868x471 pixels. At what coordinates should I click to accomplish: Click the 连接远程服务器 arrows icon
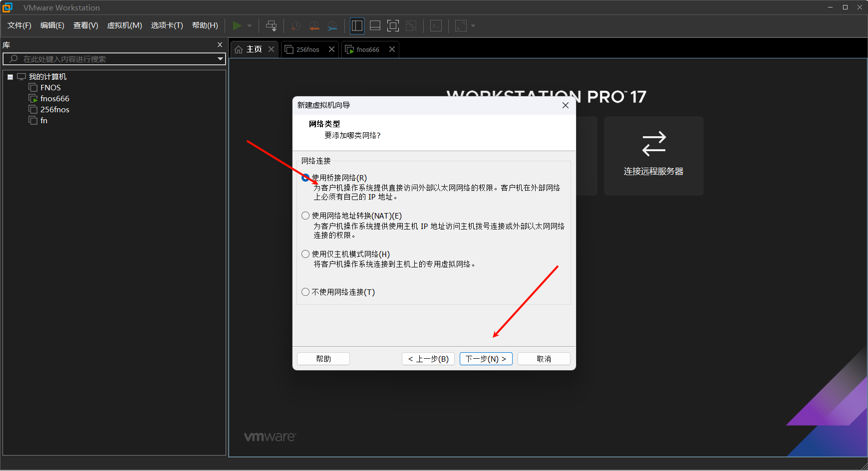(654, 144)
